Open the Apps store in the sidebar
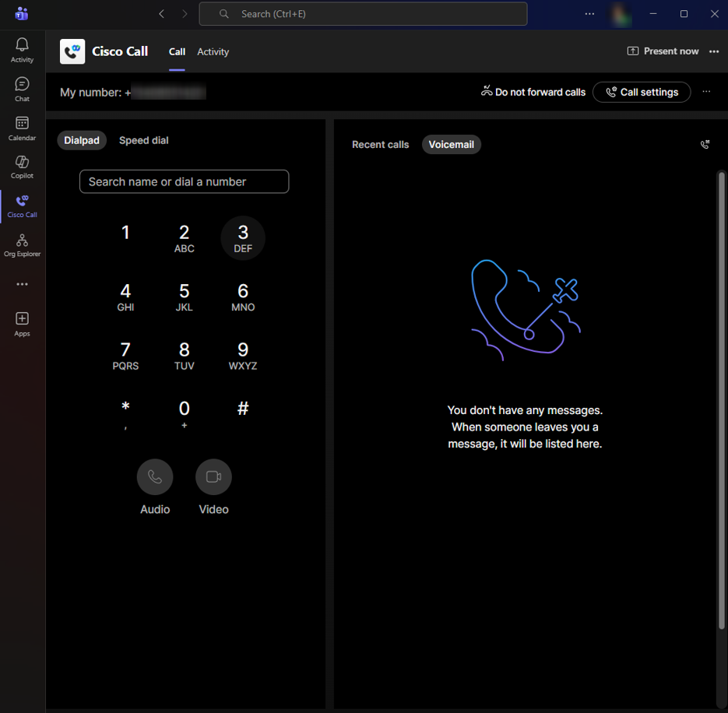Screen dimensions: 728x713 [22, 324]
